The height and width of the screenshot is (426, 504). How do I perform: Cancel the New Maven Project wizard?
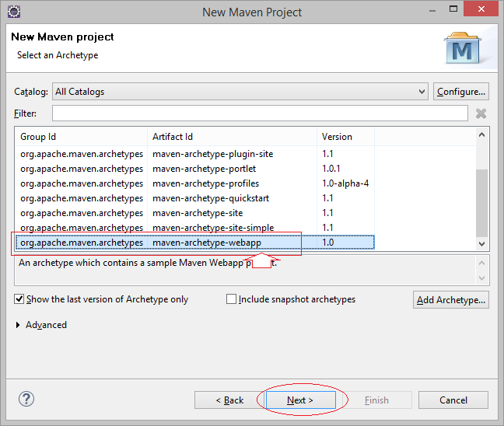453,400
